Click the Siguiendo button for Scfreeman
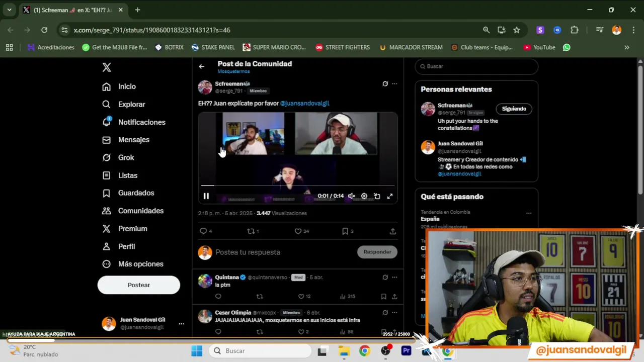This screenshot has width=644, height=362. point(514,109)
